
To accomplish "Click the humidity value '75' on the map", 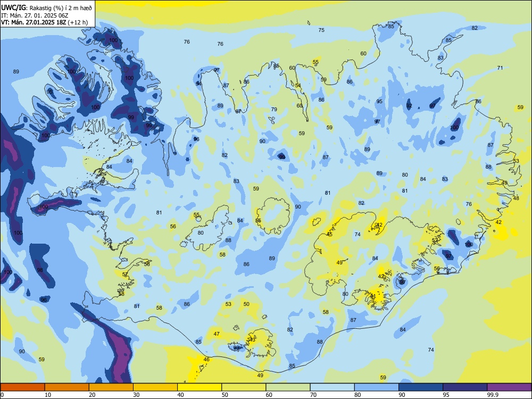I will tap(321, 30).
